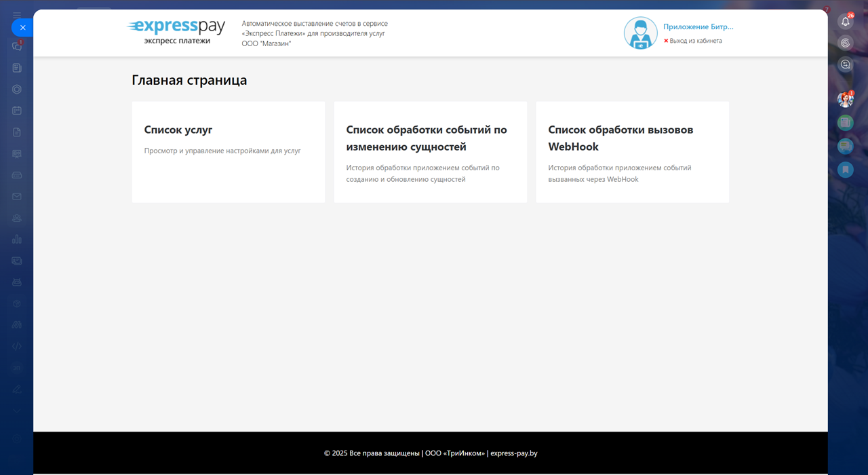Screen dimensions: 868x475
Task: Open the chat arrows icon in the right panel
Action: point(846,64)
